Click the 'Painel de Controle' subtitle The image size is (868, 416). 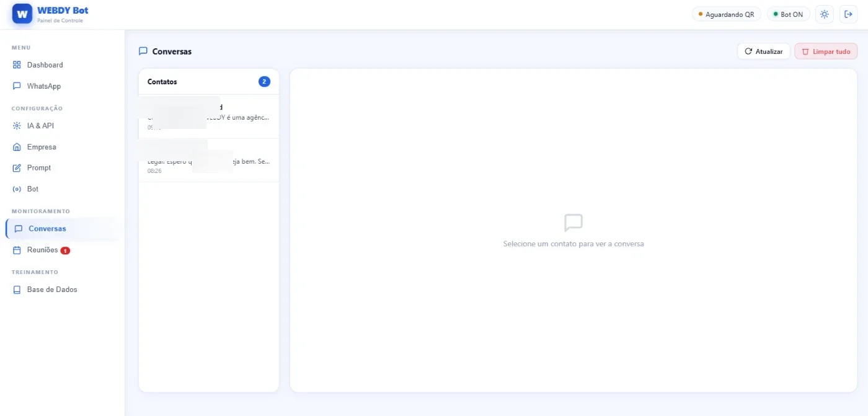pos(60,20)
